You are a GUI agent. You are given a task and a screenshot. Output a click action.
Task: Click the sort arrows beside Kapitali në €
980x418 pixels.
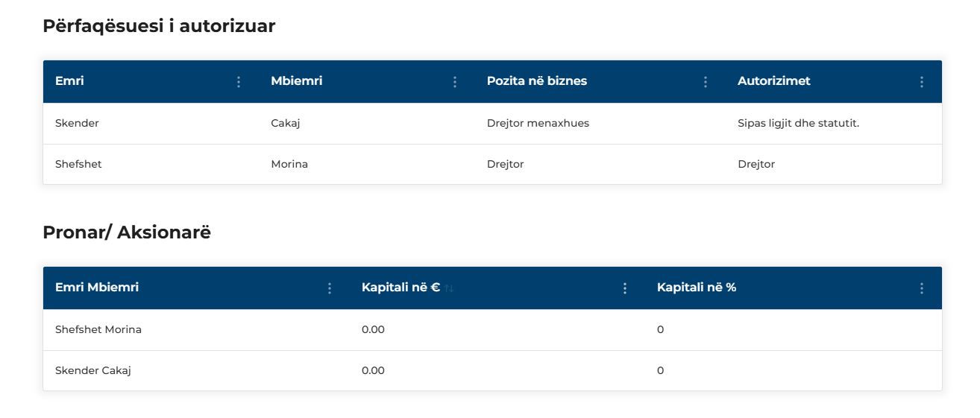(449, 288)
